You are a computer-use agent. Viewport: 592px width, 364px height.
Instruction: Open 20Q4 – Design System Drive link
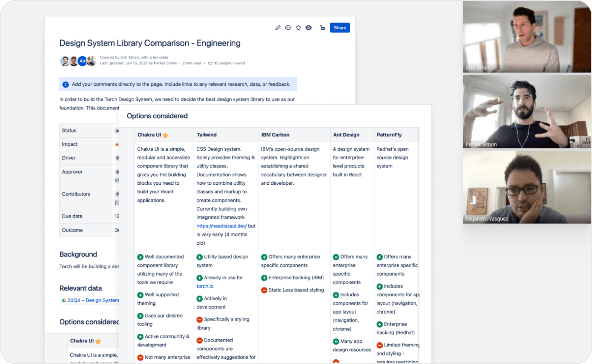click(x=90, y=300)
